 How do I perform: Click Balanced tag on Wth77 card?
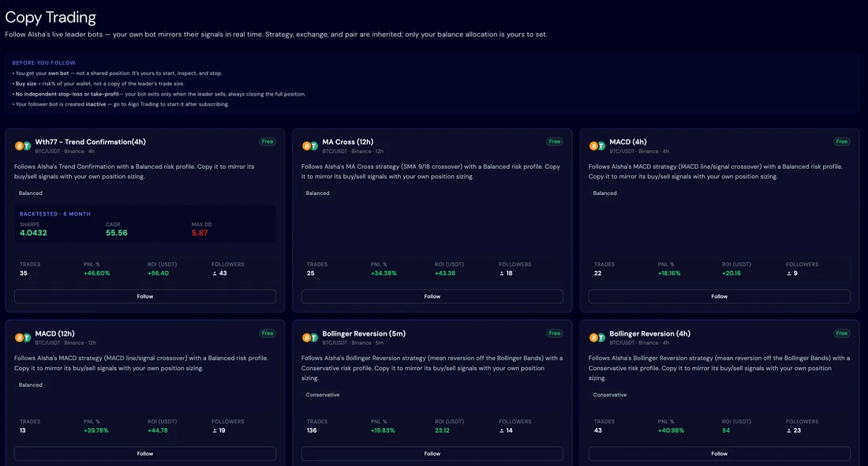[x=31, y=194]
